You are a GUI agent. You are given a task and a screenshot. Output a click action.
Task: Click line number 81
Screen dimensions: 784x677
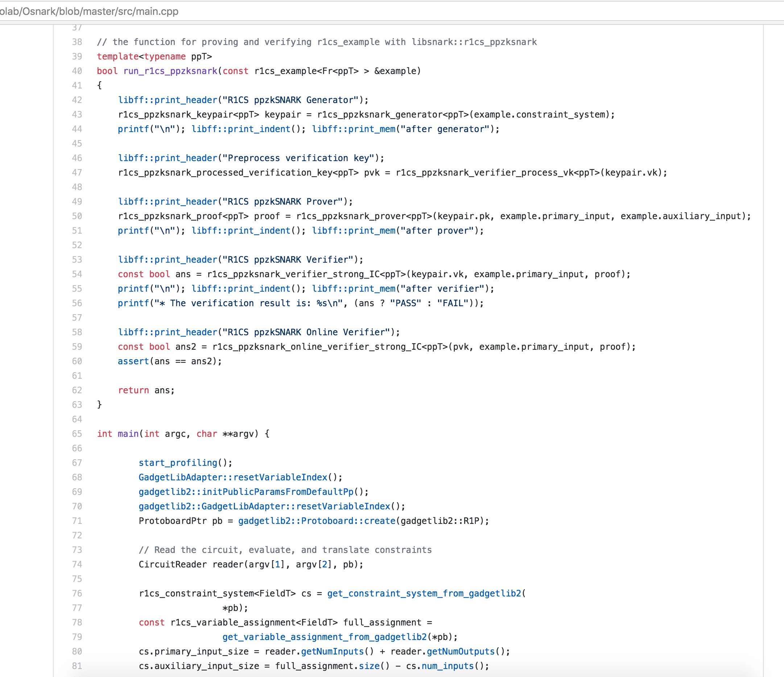[x=77, y=666]
